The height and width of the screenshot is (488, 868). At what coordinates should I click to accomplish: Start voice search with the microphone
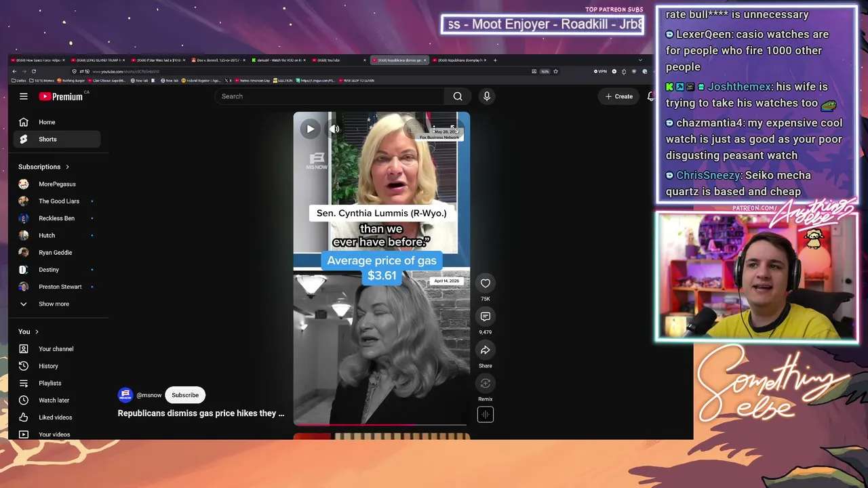point(486,96)
